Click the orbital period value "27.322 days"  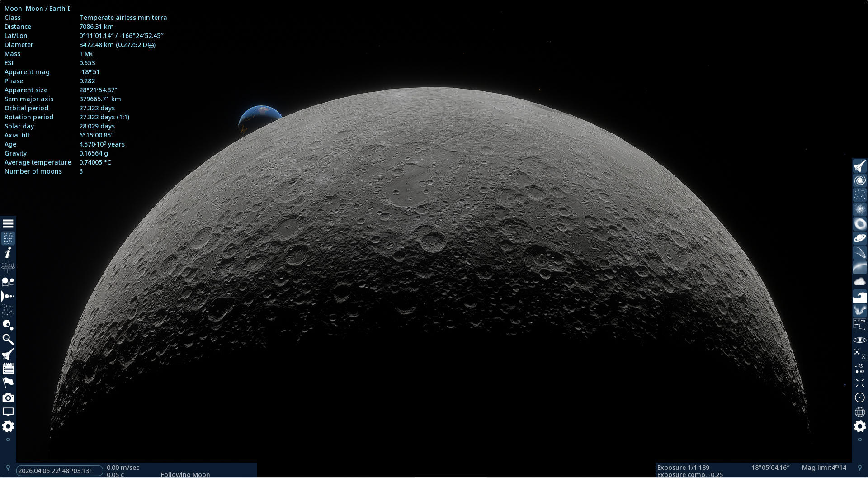97,108
